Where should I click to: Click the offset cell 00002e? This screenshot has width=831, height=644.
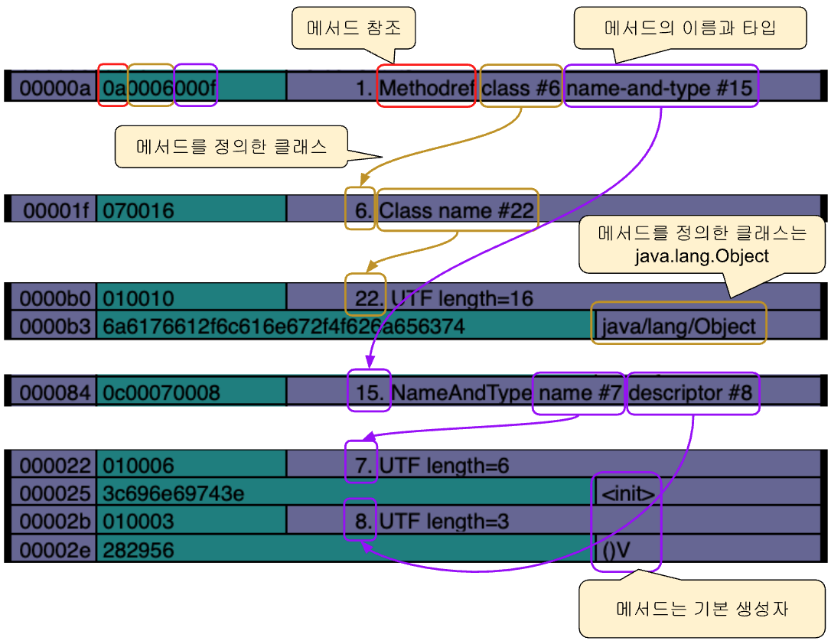[54, 550]
